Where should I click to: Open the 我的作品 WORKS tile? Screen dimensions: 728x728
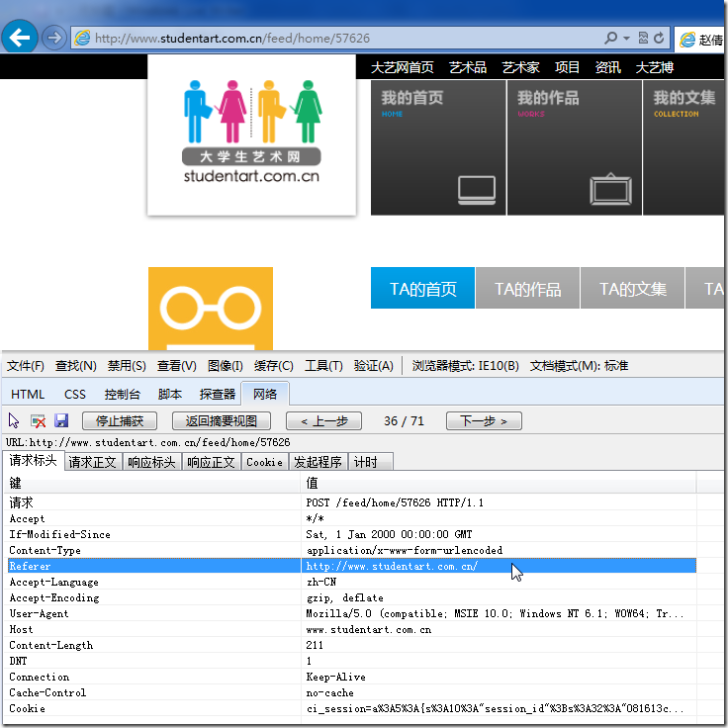point(575,147)
